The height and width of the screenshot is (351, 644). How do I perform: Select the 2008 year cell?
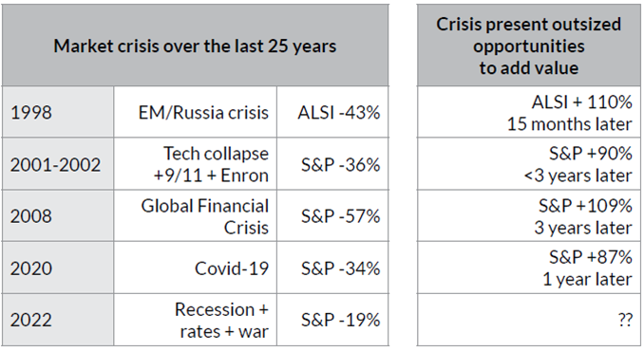pos(58,215)
